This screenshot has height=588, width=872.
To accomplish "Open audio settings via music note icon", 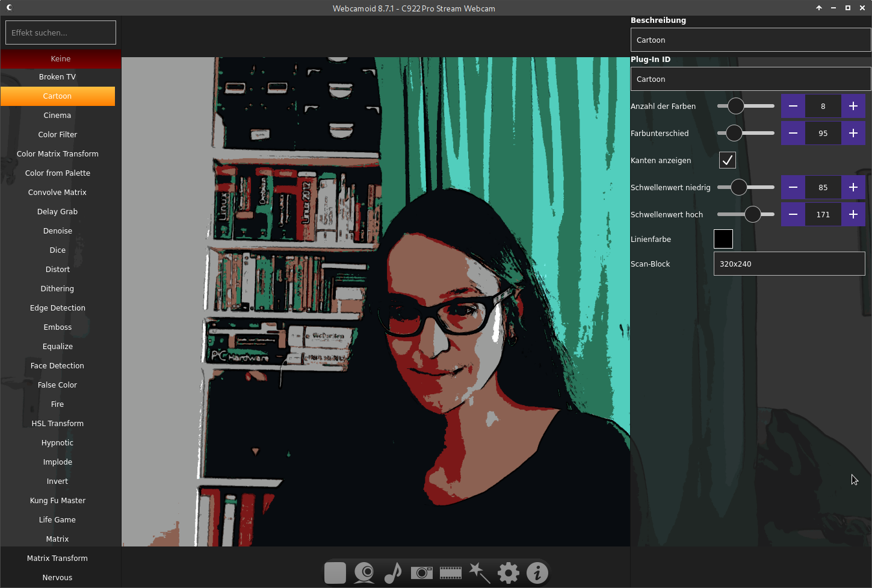I will 393,573.
